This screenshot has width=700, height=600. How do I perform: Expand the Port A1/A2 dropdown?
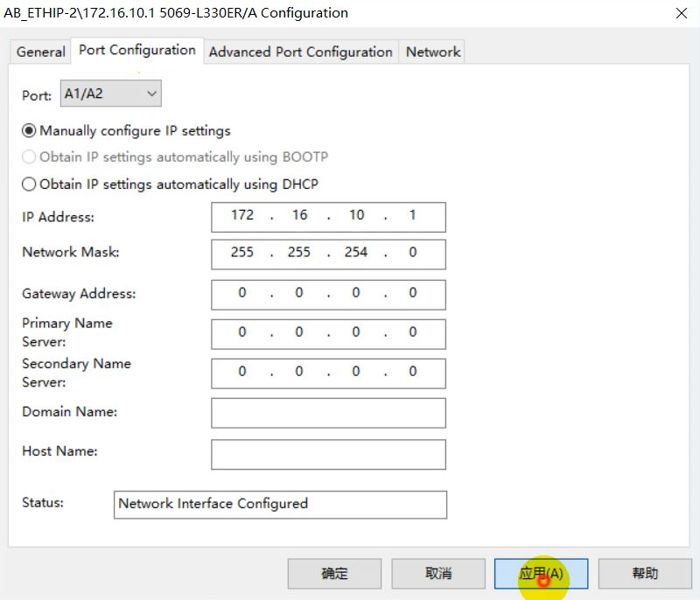pyautogui.click(x=111, y=94)
